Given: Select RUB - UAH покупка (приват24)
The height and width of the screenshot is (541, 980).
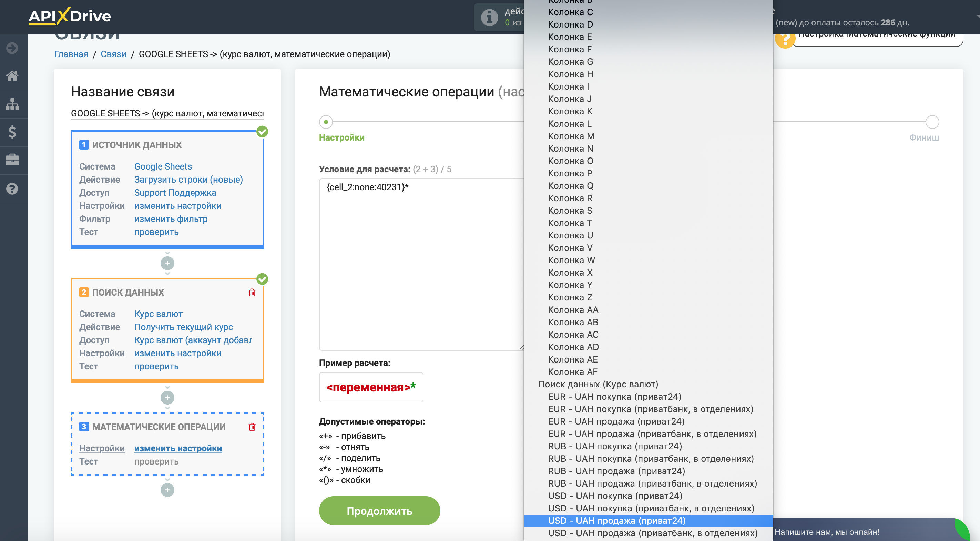Looking at the screenshot, I should coord(648,446).
